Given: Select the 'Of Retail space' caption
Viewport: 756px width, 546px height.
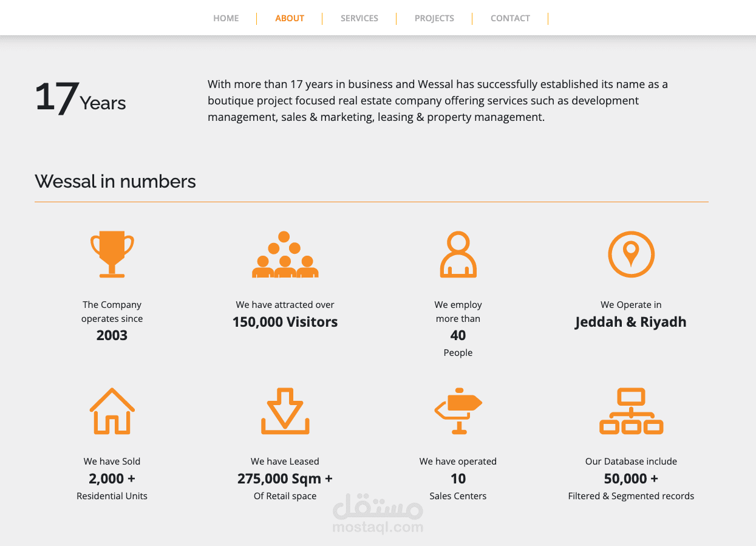Looking at the screenshot, I should pyautogui.click(x=285, y=496).
